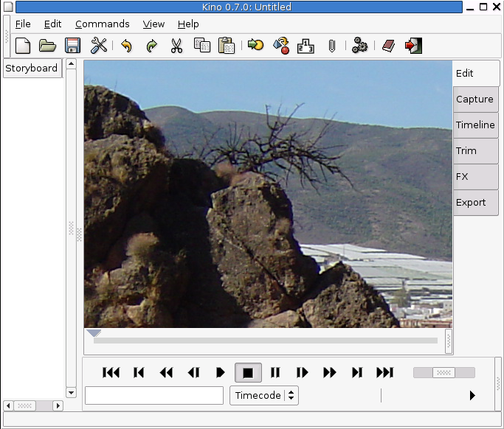Open the Help menu
Screen dimensions: 504x429
tap(188, 24)
